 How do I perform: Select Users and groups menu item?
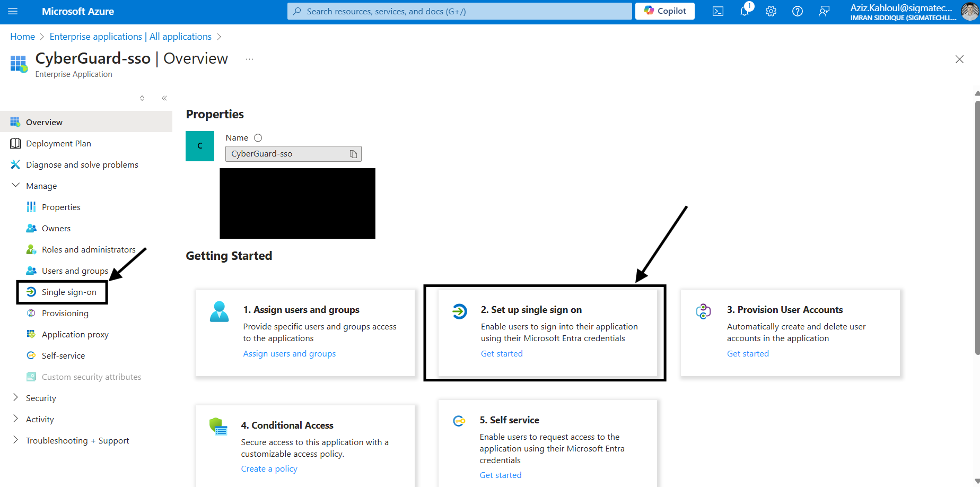pyautogui.click(x=75, y=271)
